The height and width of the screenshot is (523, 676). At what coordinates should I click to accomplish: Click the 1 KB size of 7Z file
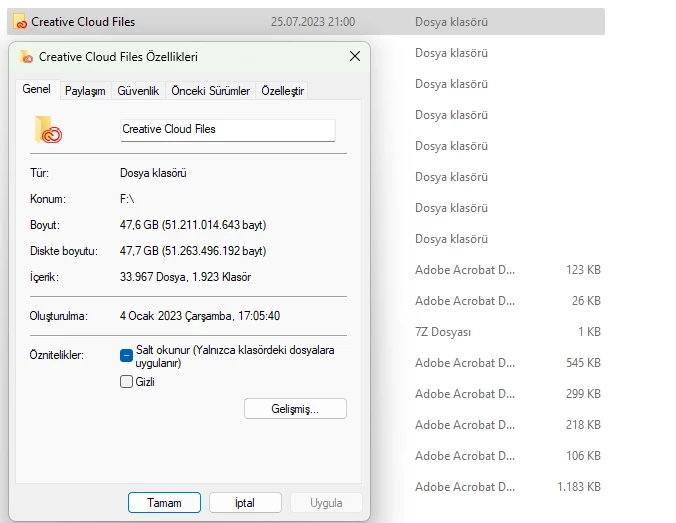click(x=589, y=332)
